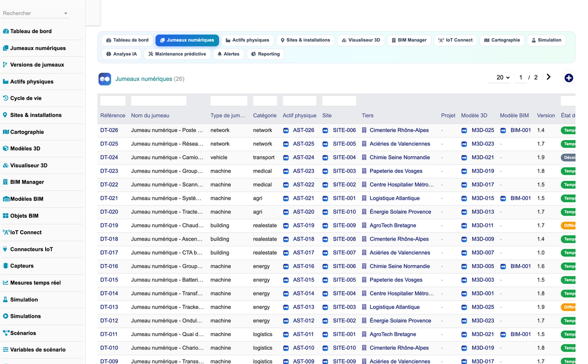Switch to Tableau de bord tab
This screenshot has width=588, height=364.
[127, 40]
